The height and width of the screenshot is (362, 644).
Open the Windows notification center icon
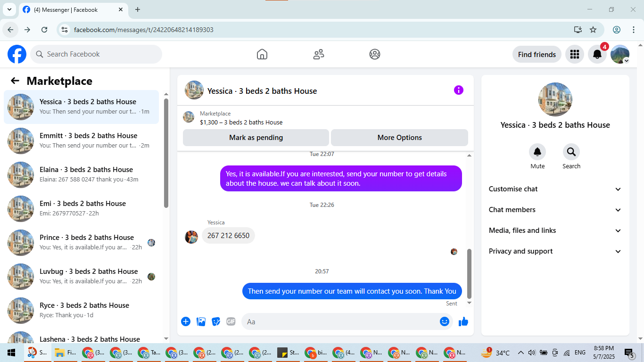pyautogui.click(x=629, y=353)
